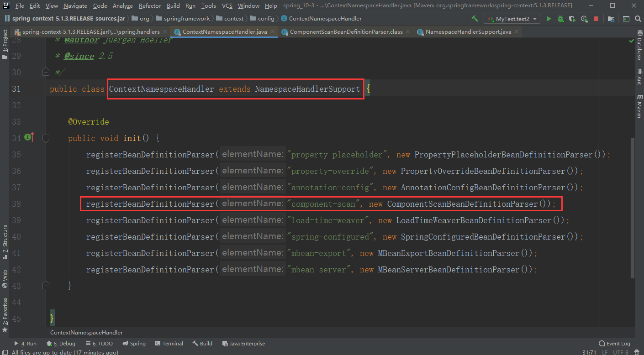
Task: Close the ContextNamespaceHandler.java tab
Action: coord(272,32)
